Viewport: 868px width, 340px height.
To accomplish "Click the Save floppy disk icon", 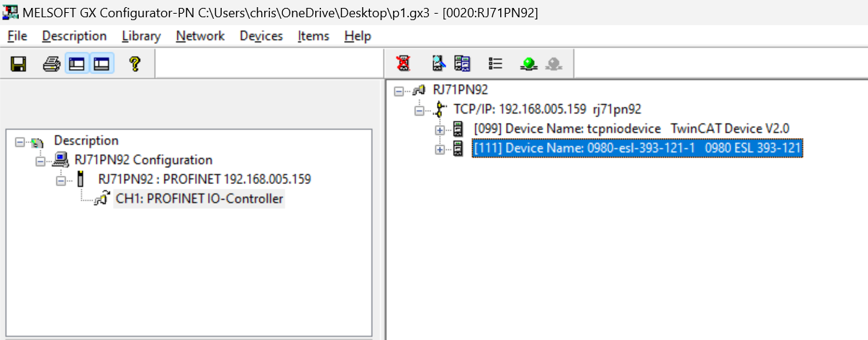I will point(18,64).
